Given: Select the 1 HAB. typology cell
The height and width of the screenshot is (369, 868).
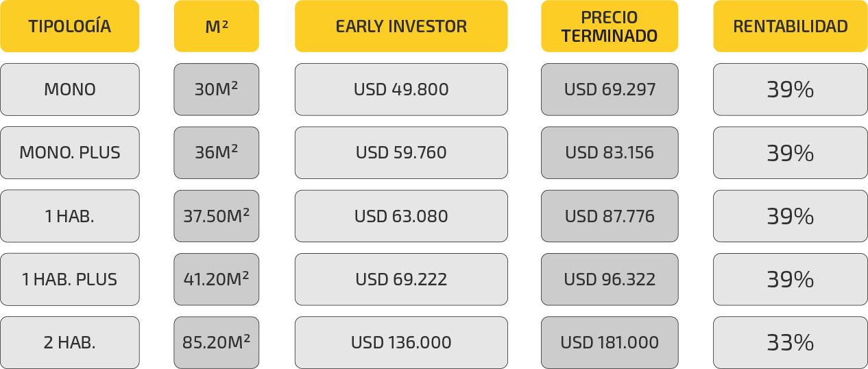Looking at the screenshot, I should point(69,216).
